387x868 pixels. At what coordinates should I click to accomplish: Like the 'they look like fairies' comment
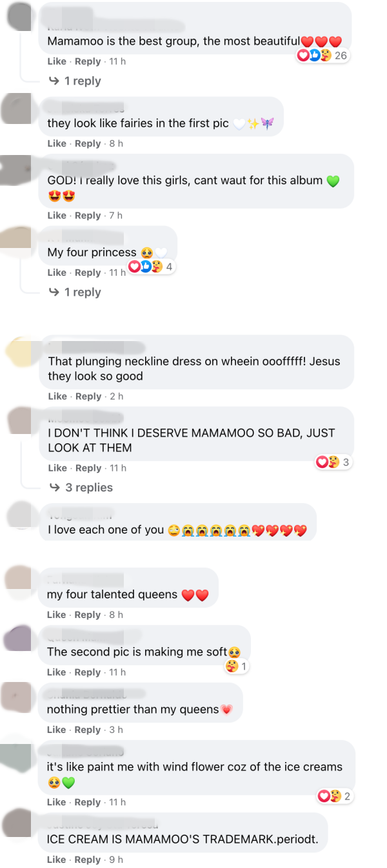click(57, 143)
